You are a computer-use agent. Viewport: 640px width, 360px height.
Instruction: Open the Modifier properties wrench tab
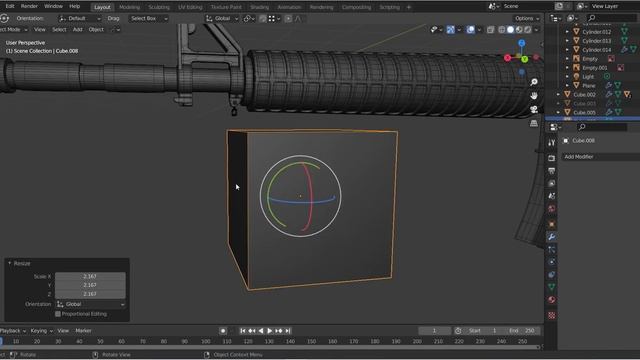point(551,237)
